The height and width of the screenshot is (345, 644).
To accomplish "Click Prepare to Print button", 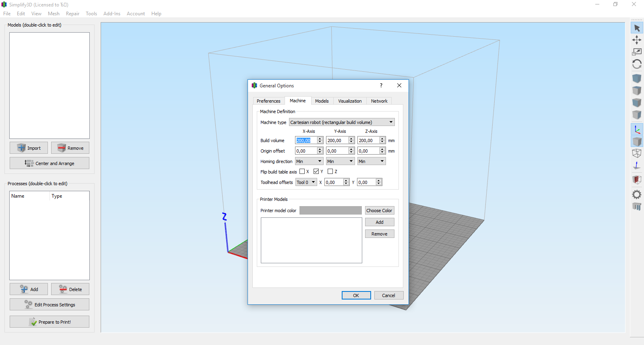I will click(x=50, y=322).
